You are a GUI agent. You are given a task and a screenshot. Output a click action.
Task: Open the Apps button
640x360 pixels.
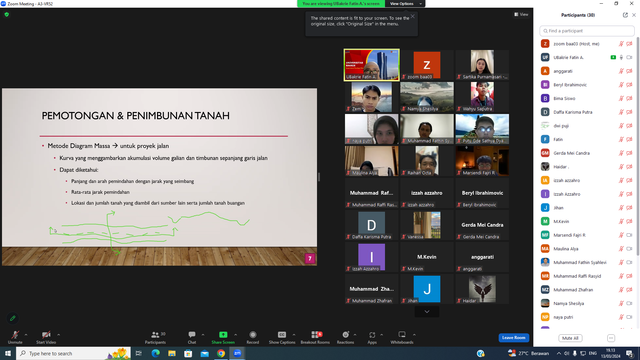(x=372, y=337)
